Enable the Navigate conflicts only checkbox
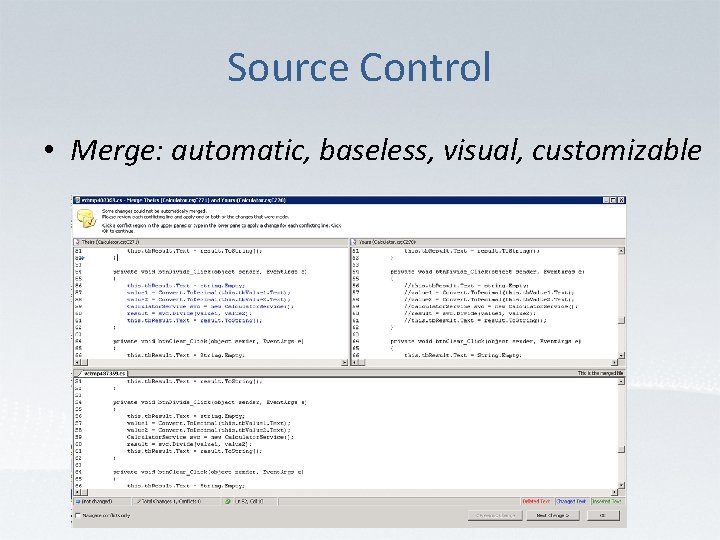Screen dimensions: 720x540 [78, 516]
